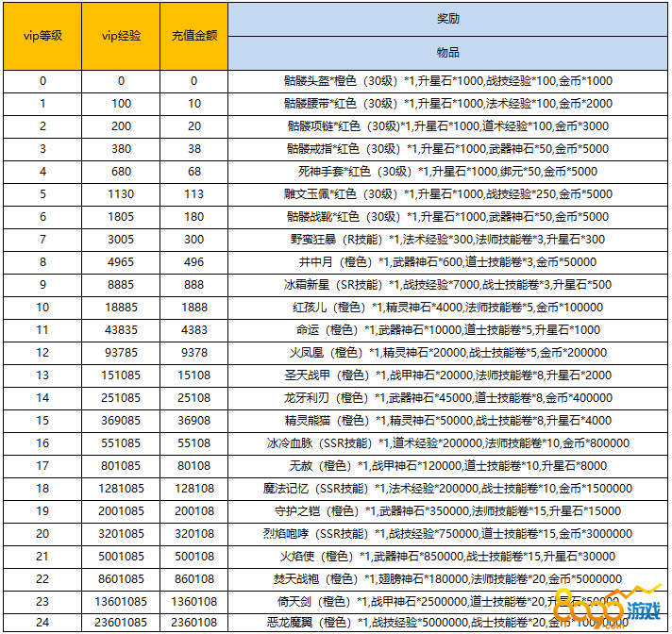Image resolution: width=672 pixels, height=634 pixels.
Task: Click the vip等级 column header
Action: point(42,36)
